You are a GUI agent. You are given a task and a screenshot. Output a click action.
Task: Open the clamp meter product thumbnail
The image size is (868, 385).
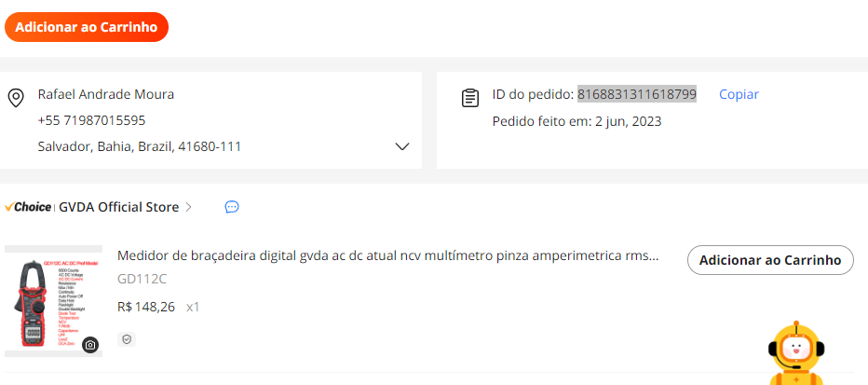53,301
